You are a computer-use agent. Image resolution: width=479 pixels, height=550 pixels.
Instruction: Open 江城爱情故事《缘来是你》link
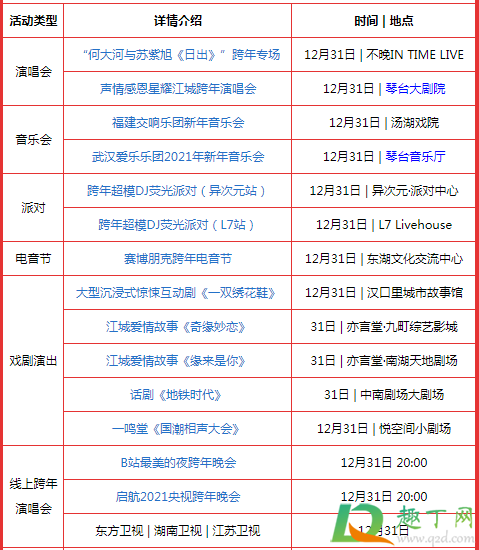[176, 361]
